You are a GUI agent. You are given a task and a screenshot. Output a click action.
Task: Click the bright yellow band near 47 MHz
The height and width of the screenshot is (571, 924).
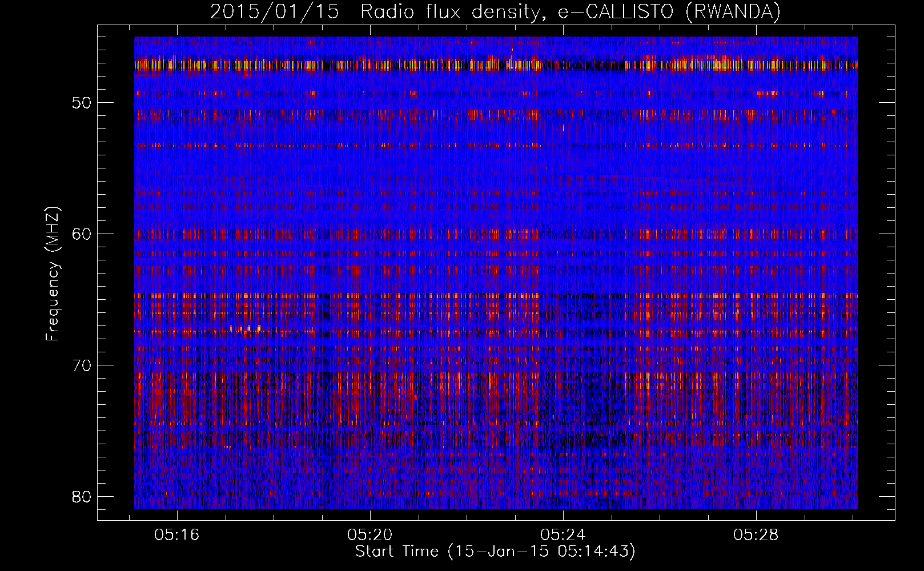[171, 65]
